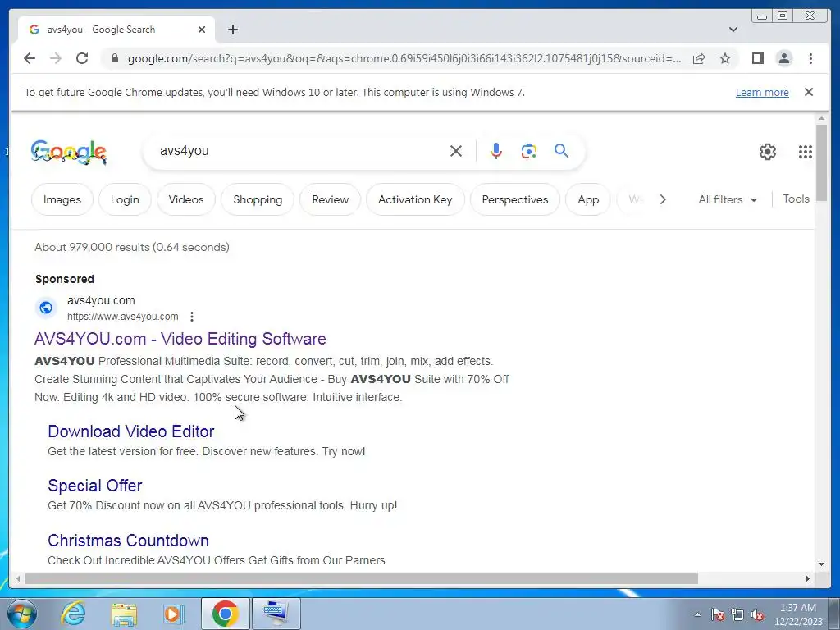Click the forward navigation arrow

point(56,58)
